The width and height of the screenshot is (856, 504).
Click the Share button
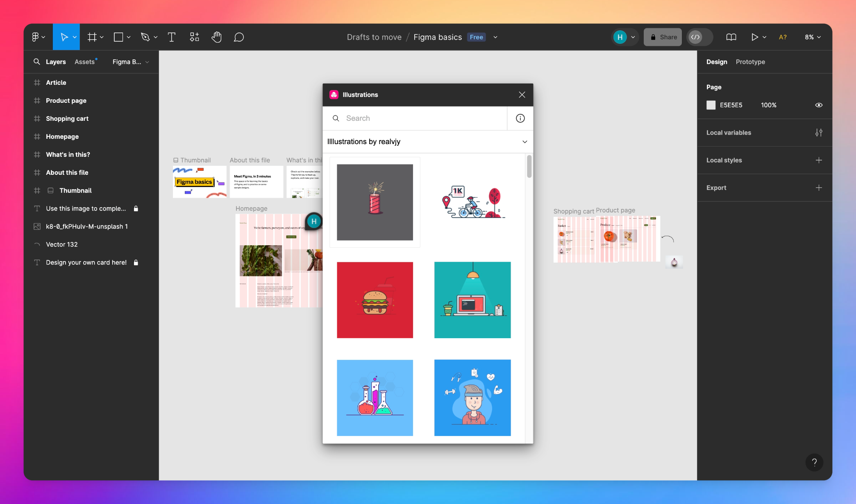(x=663, y=37)
